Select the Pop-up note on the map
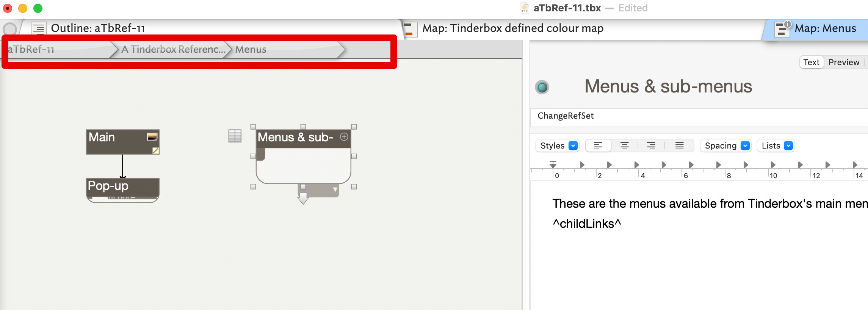This screenshot has height=310, width=868. 122,186
